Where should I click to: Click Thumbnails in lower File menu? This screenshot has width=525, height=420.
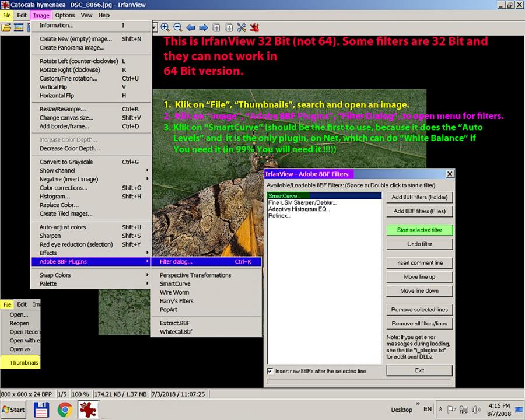(20, 363)
